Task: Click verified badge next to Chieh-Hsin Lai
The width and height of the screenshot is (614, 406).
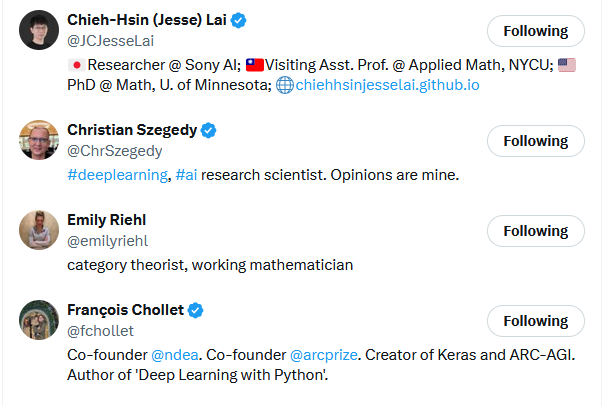Action: 240,20
